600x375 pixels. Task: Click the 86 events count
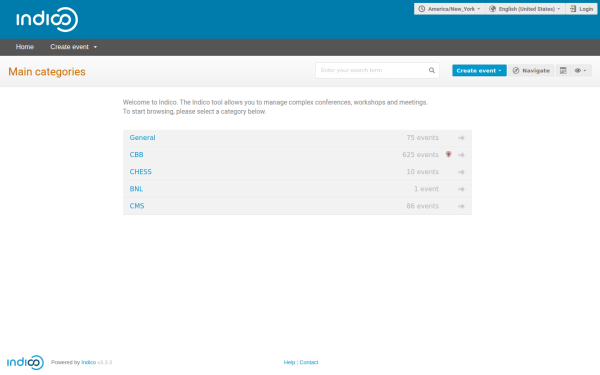click(422, 206)
